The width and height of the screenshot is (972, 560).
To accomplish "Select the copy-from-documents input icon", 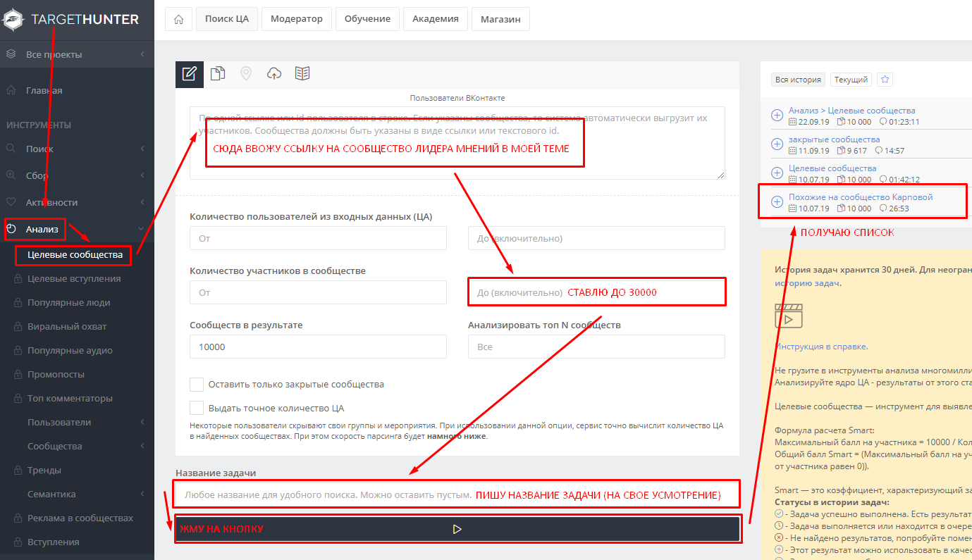I will point(218,73).
